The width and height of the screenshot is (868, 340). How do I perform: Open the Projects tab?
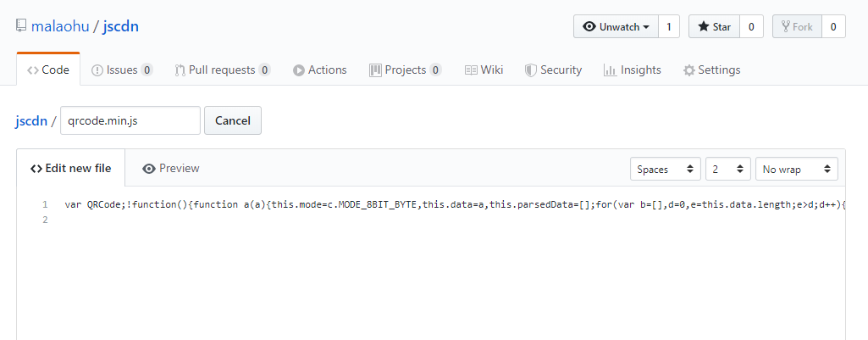click(406, 70)
